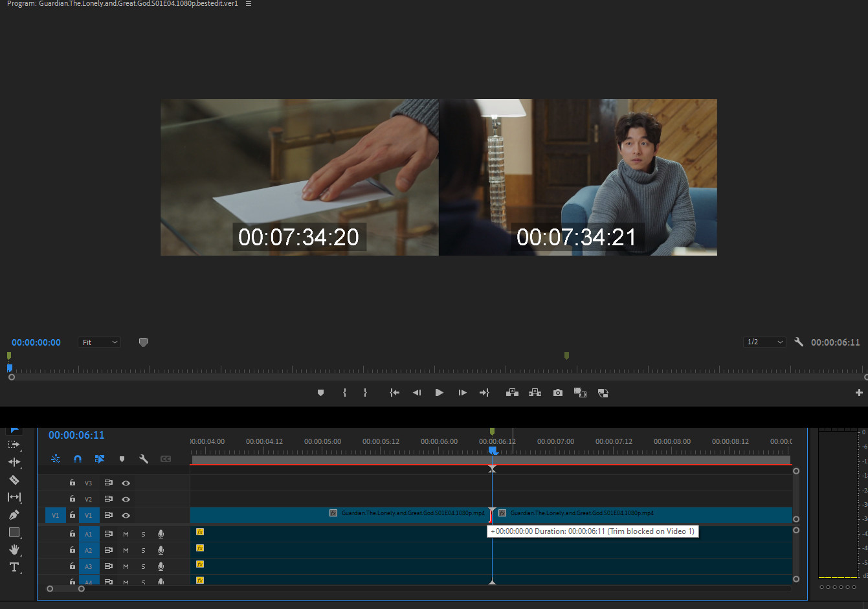Viewport: 868px width, 609px height.
Task: Select the Pen tool
Action: (14, 515)
